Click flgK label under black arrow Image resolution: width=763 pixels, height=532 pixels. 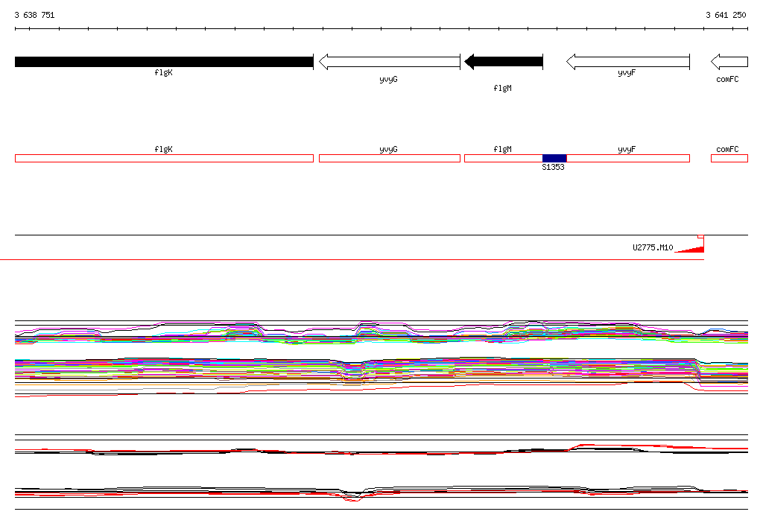coord(163,72)
